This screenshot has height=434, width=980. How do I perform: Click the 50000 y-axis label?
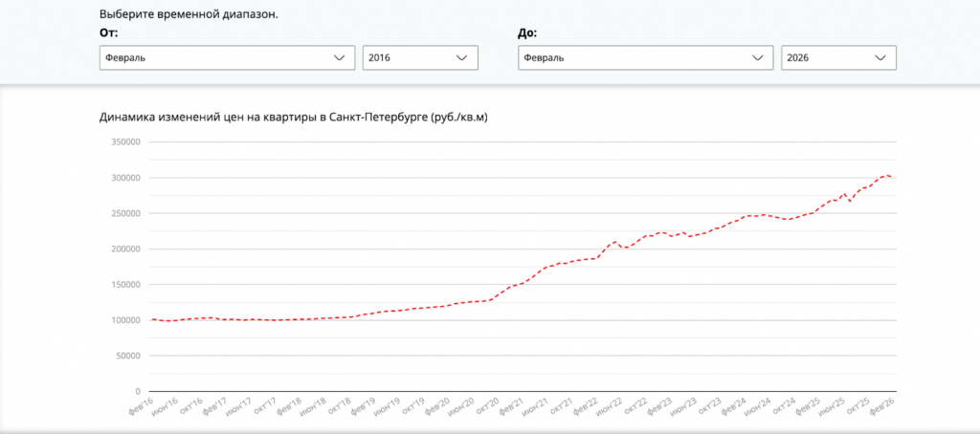click(126, 356)
